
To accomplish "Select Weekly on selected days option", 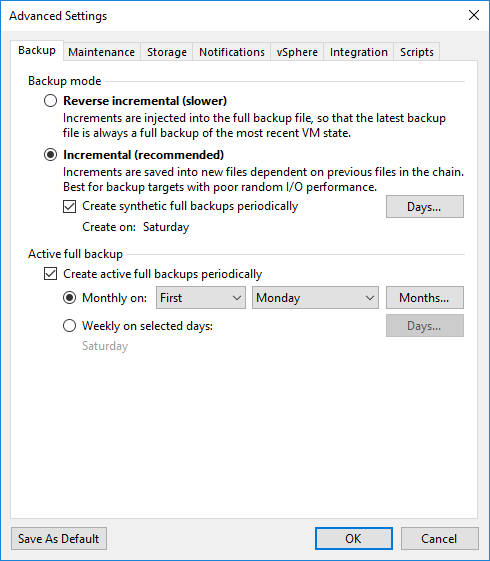I will click(x=69, y=326).
